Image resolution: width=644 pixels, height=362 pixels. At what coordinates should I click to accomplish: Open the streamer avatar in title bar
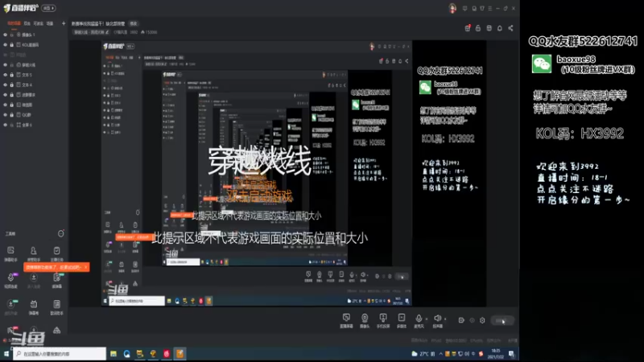pyautogui.click(x=452, y=8)
